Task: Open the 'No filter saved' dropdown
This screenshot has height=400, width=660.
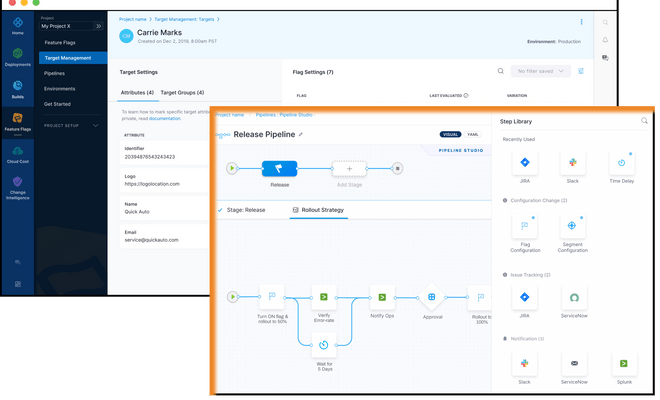Action: click(x=541, y=71)
